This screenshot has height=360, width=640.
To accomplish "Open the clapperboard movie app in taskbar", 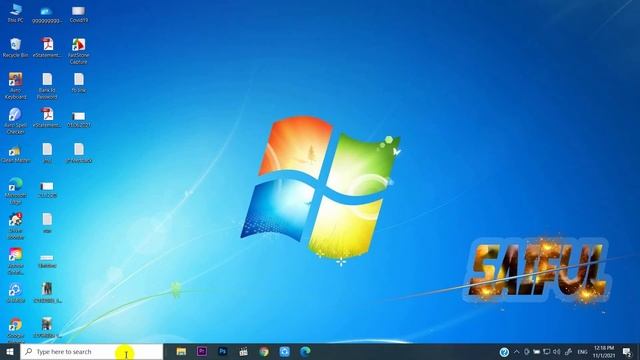I will pos(243,351).
